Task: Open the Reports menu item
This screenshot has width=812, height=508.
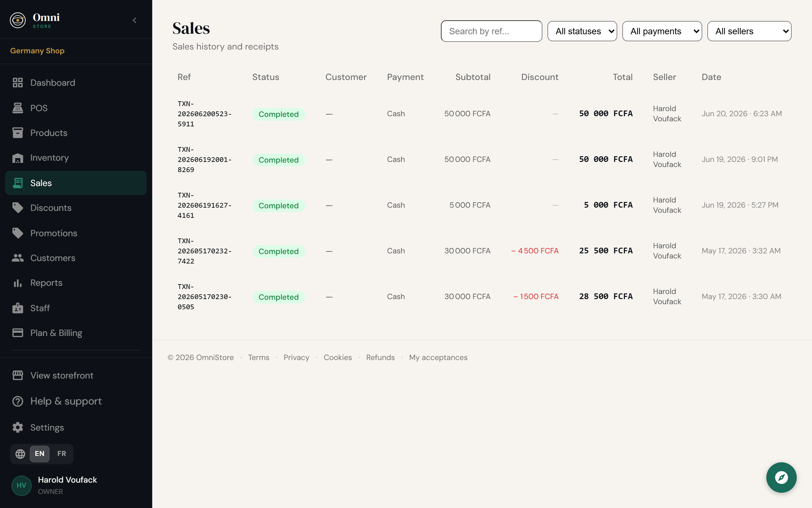Action: 76,283
